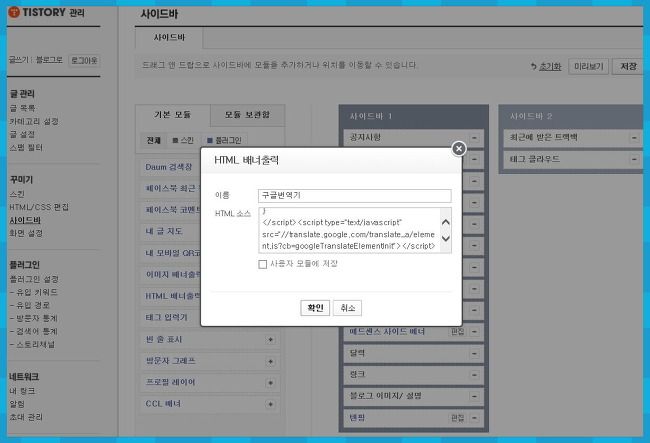Remove 링크 module with minus icon
The image size is (650, 443).
pos(474,375)
